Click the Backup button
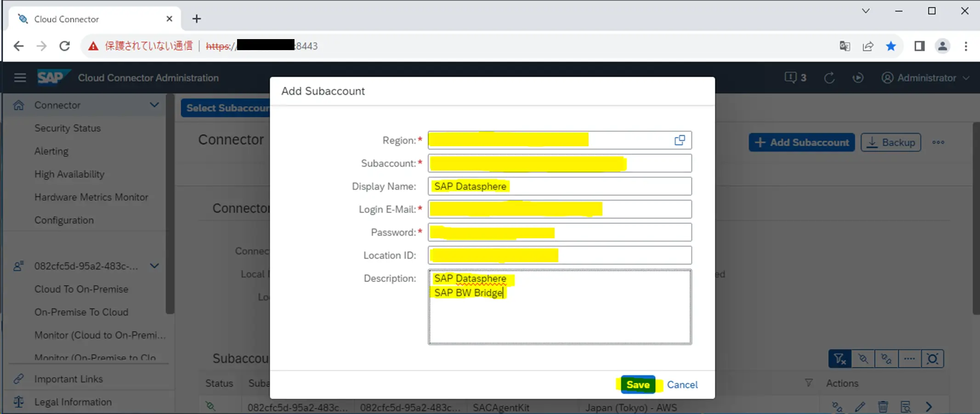980x414 pixels. 891,143
